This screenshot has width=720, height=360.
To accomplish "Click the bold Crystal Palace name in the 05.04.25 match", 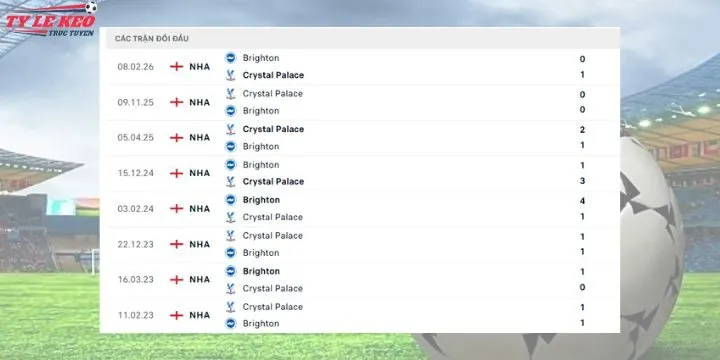I will point(273,129).
